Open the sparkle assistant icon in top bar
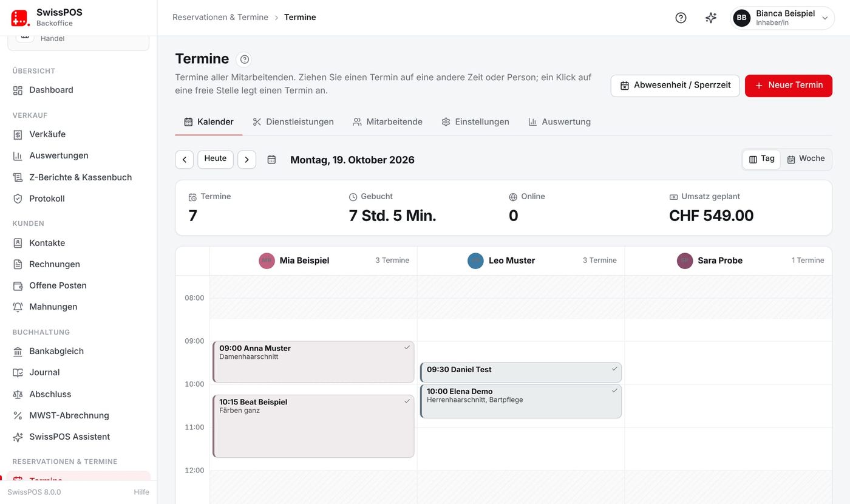Screen dimensions: 850x504 click(x=711, y=18)
